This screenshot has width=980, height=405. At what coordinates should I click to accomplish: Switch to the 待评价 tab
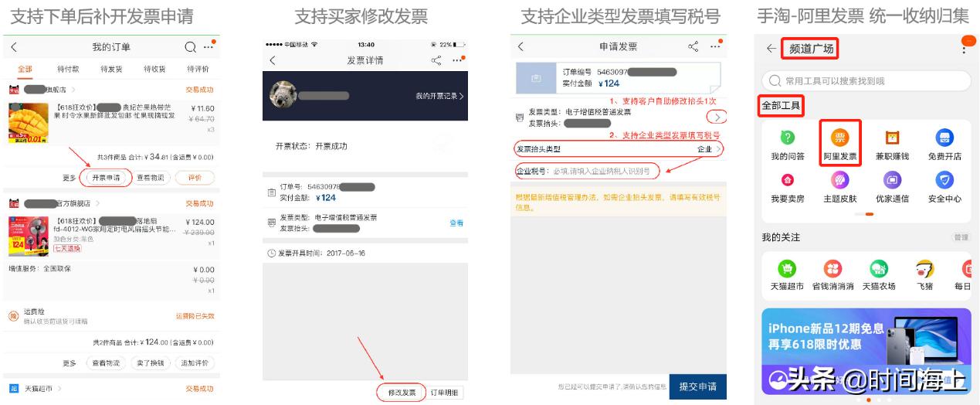[198, 69]
